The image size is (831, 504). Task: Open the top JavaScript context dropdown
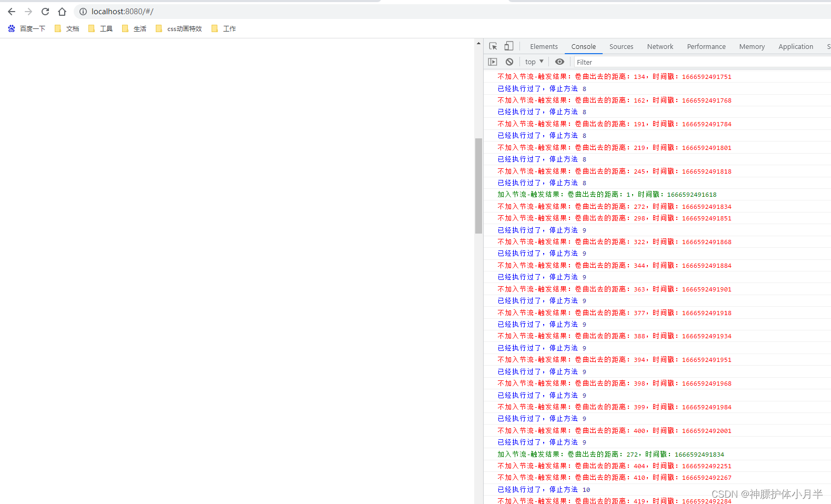point(534,62)
